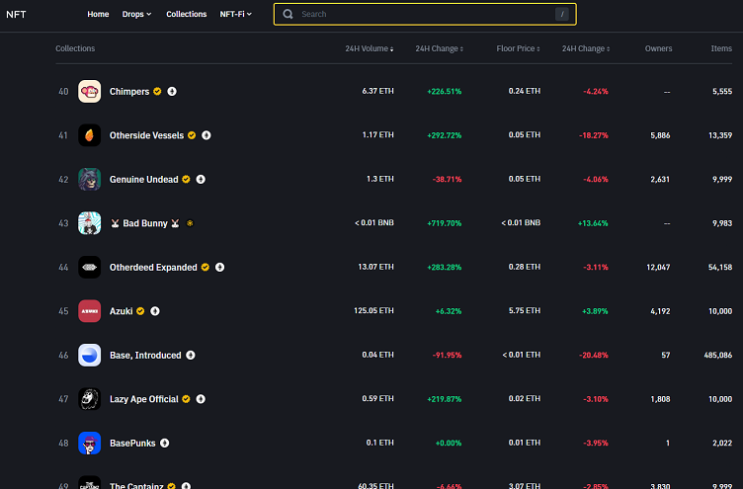Click Otherside Vessels verified badge
This screenshot has height=489, width=743.
coord(192,135)
